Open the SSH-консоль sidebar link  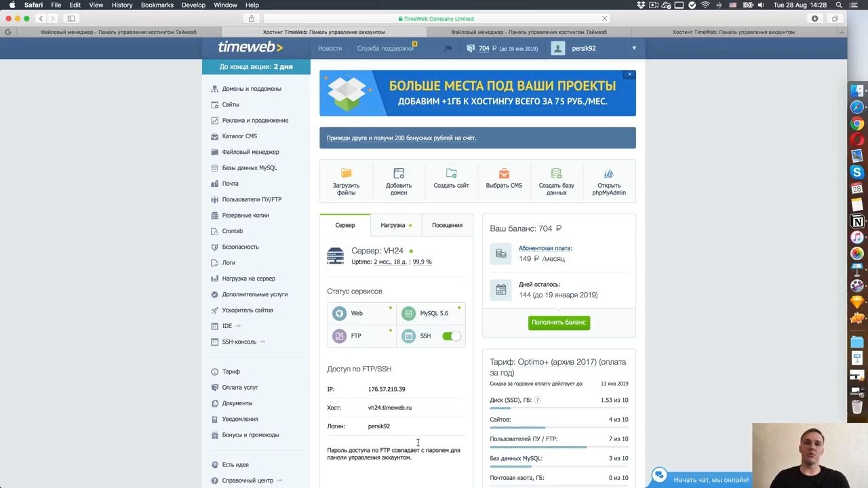(239, 342)
